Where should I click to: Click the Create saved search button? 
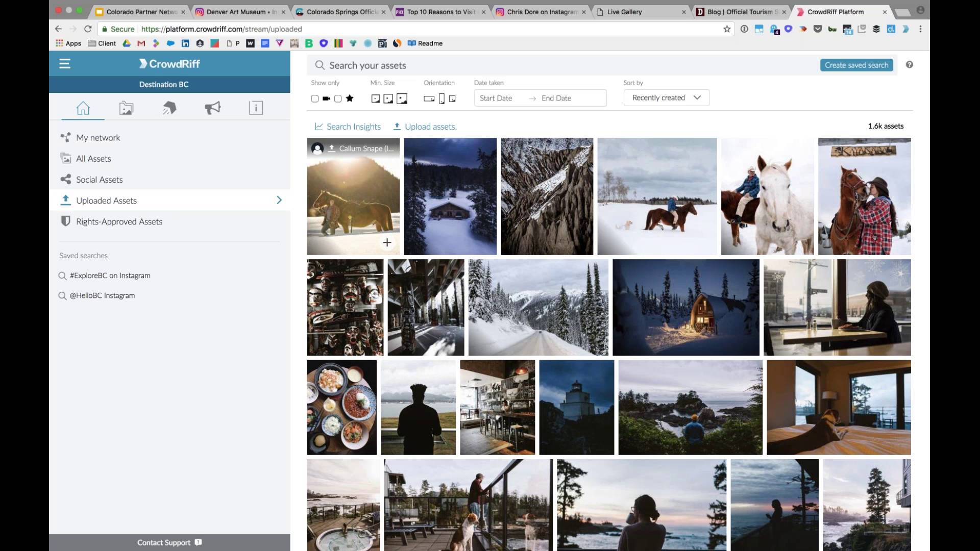856,65
